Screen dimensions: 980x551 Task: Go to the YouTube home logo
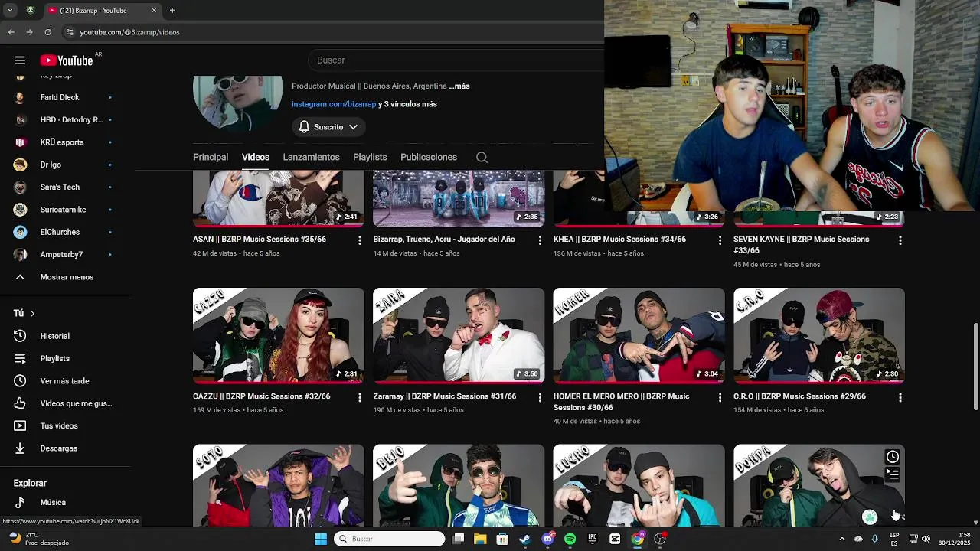click(67, 60)
